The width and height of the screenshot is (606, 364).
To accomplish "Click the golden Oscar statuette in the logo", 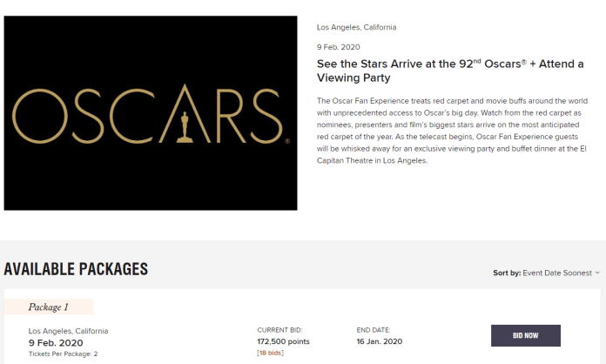I will (185, 127).
